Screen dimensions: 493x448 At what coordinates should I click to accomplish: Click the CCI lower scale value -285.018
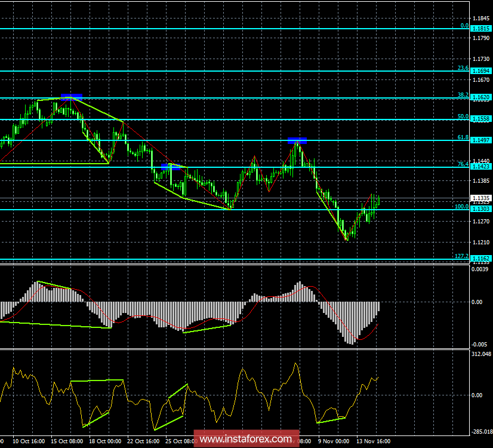pos(482,431)
